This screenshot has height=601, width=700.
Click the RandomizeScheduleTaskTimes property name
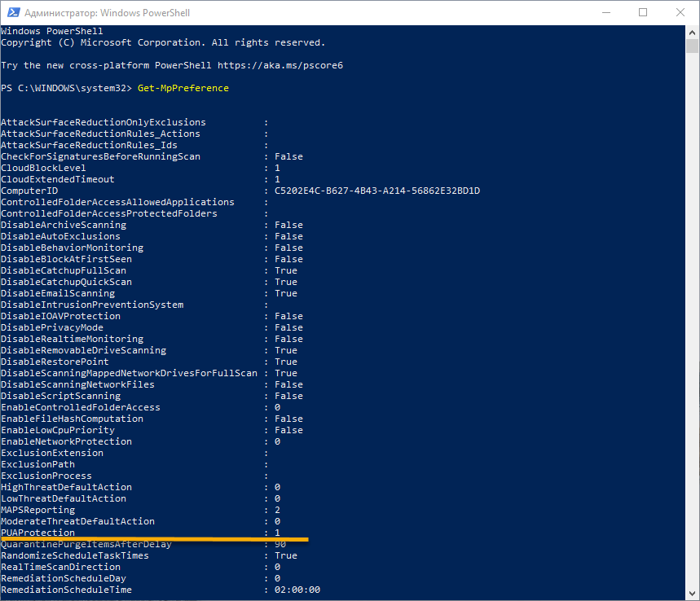pyautogui.click(x=75, y=556)
